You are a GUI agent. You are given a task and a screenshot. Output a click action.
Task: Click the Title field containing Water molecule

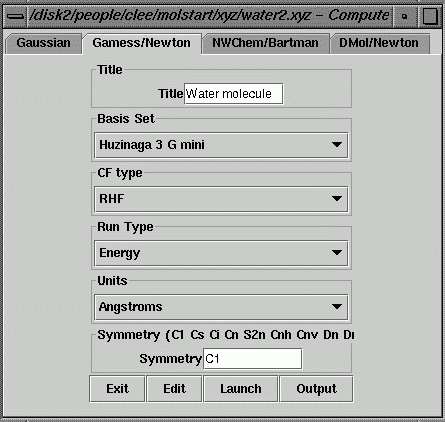tap(234, 94)
